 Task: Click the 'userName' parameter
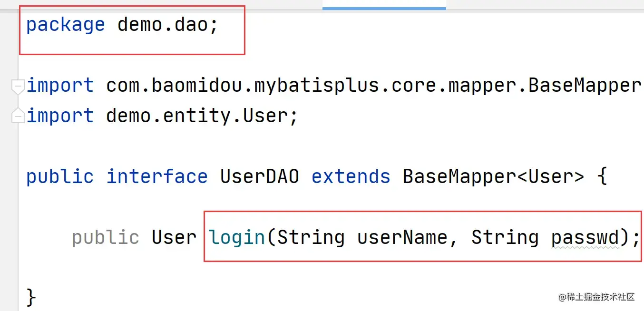pos(402,237)
